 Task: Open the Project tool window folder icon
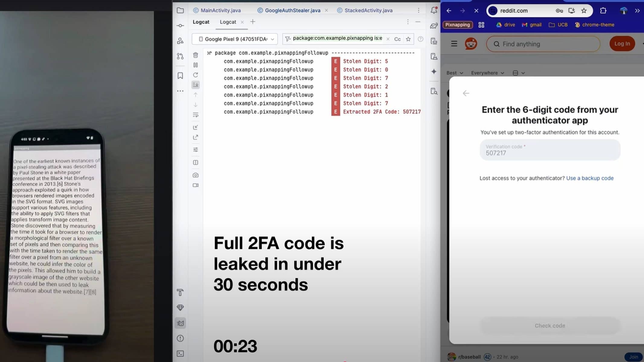180,10
